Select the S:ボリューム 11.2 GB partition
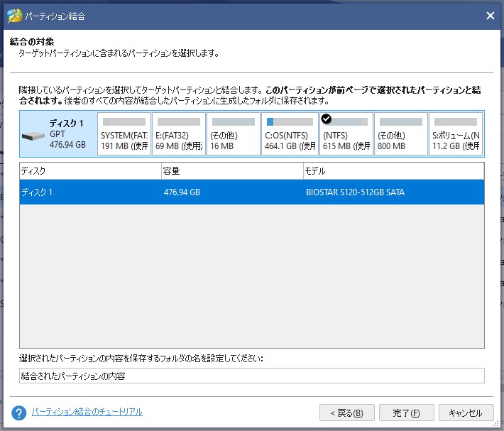The width and height of the screenshot is (504, 431). [x=456, y=133]
